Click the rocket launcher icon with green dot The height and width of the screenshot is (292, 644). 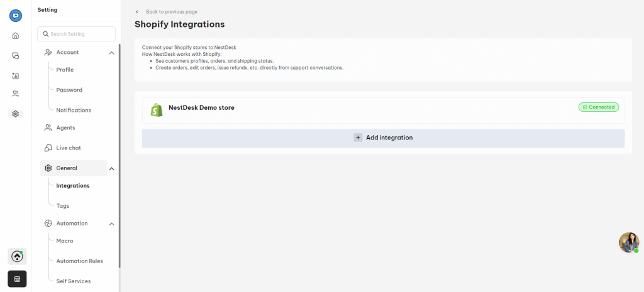tap(17, 256)
